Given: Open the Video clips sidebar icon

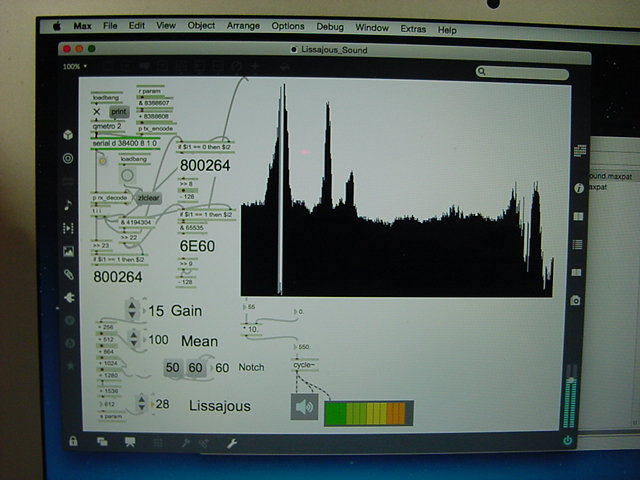Looking at the screenshot, I should [68, 228].
